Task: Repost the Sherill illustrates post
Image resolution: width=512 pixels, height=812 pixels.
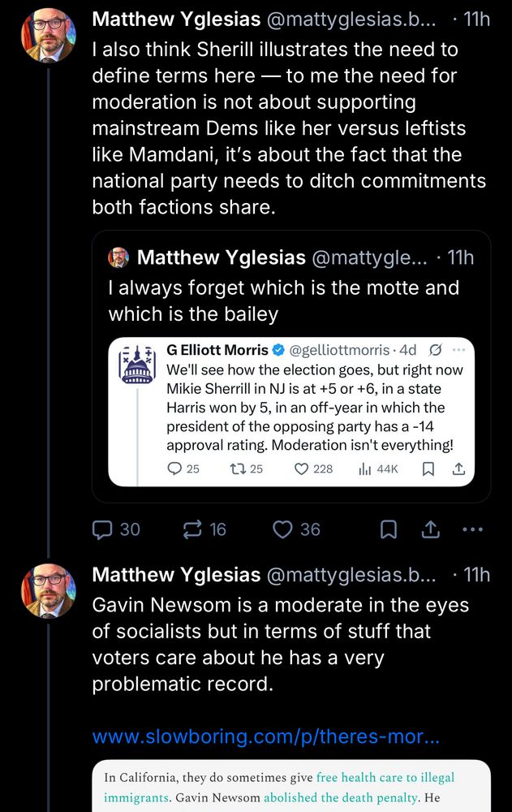Action: [x=191, y=529]
